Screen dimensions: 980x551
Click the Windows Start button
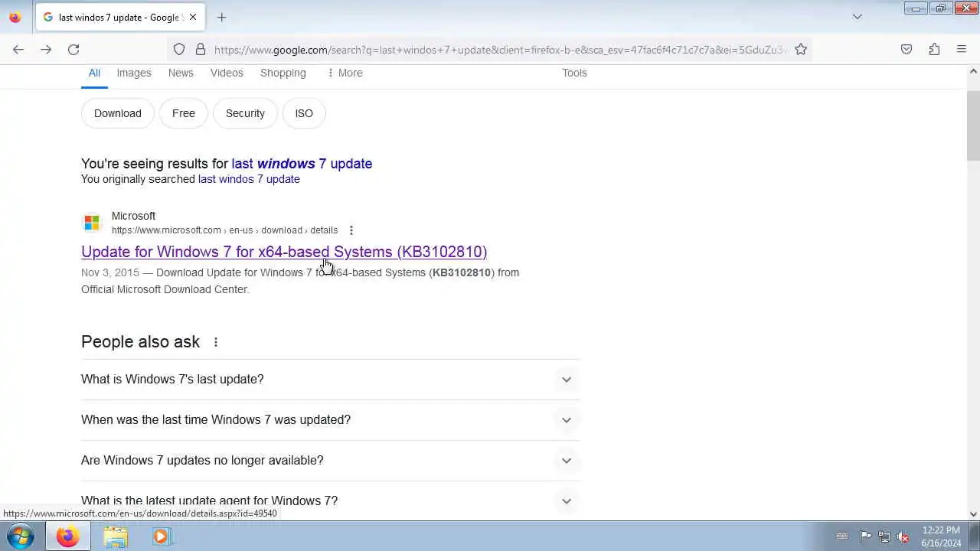(x=21, y=536)
